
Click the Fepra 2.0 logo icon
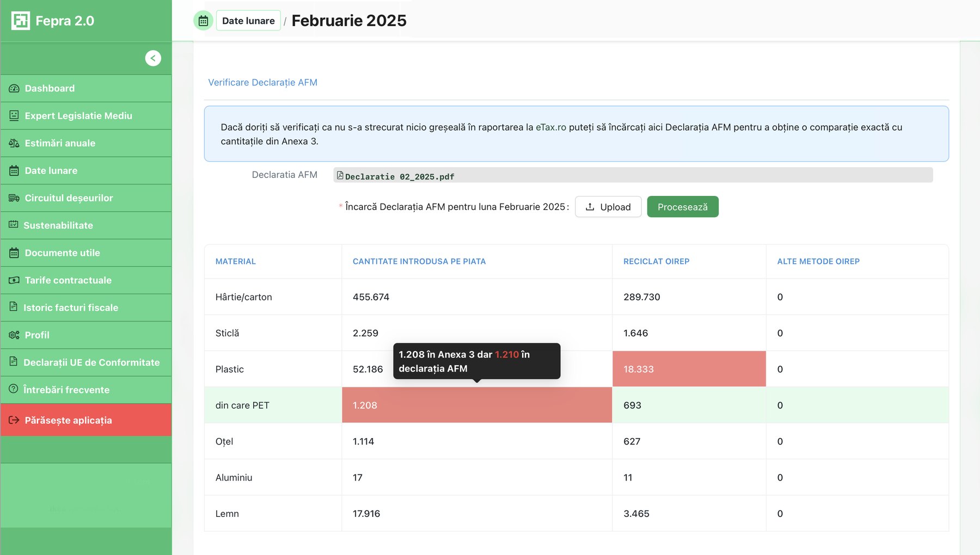click(x=21, y=21)
